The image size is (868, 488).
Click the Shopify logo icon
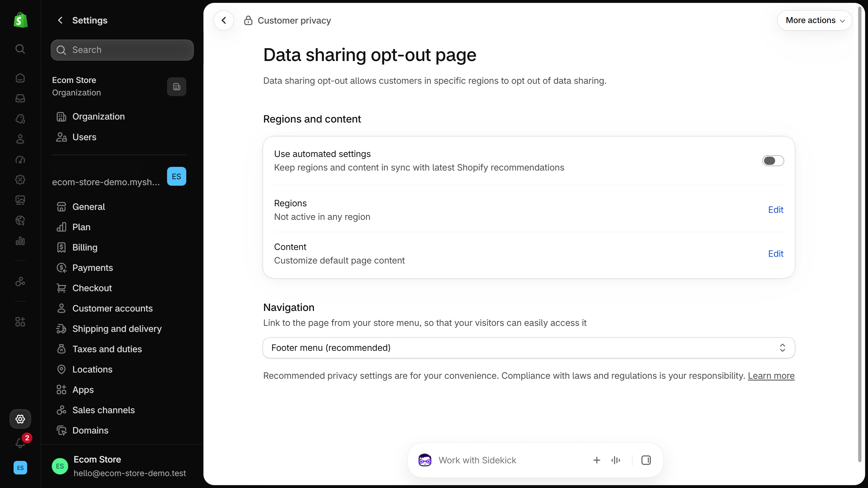[x=20, y=20]
